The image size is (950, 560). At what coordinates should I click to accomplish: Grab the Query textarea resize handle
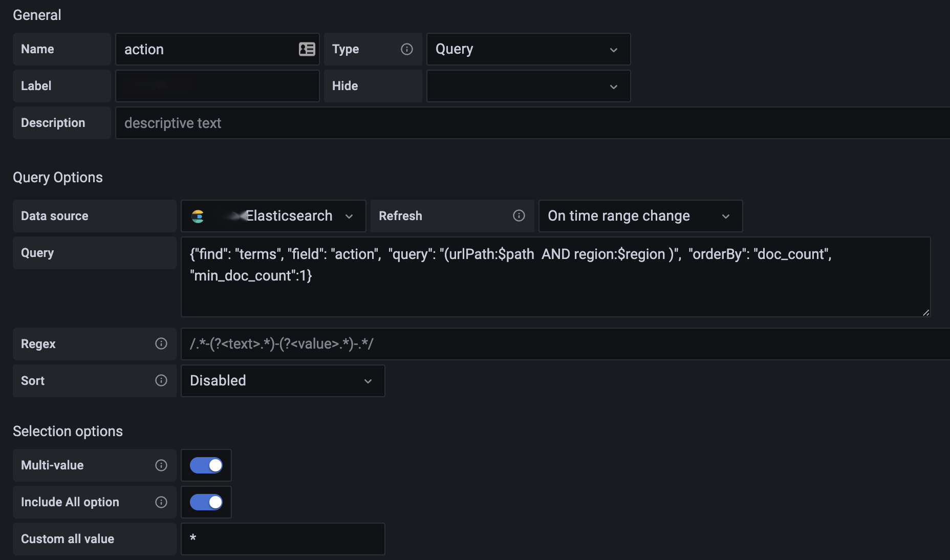click(925, 312)
